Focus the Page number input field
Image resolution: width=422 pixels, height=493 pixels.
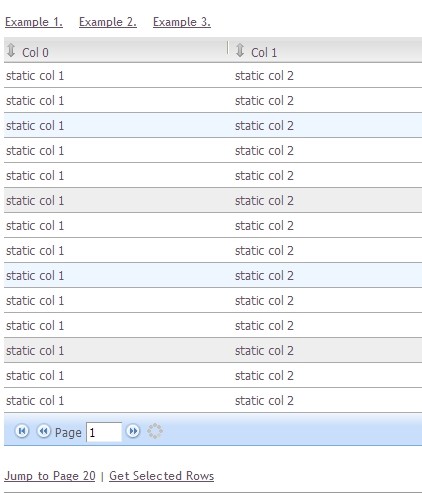tap(104, 432)
